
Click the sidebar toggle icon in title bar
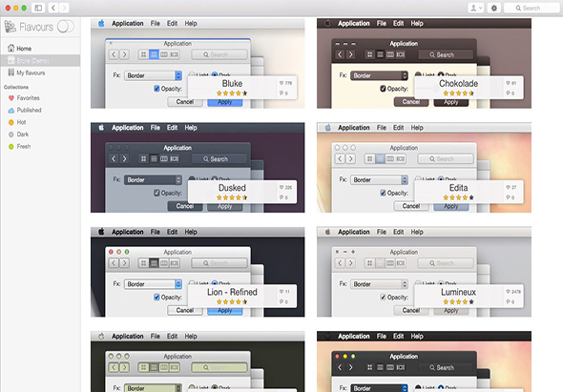tap(38, 8)
